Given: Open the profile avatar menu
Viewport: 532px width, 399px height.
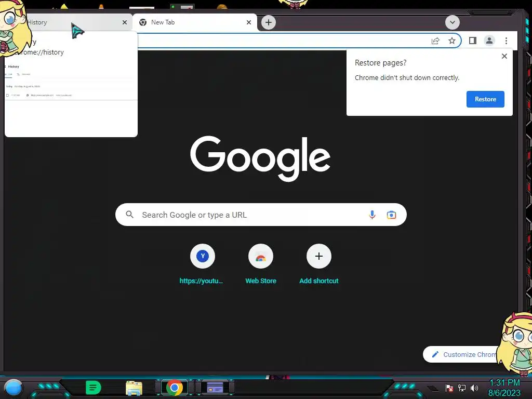Looking at the screenshot, I should coord(489,41).
